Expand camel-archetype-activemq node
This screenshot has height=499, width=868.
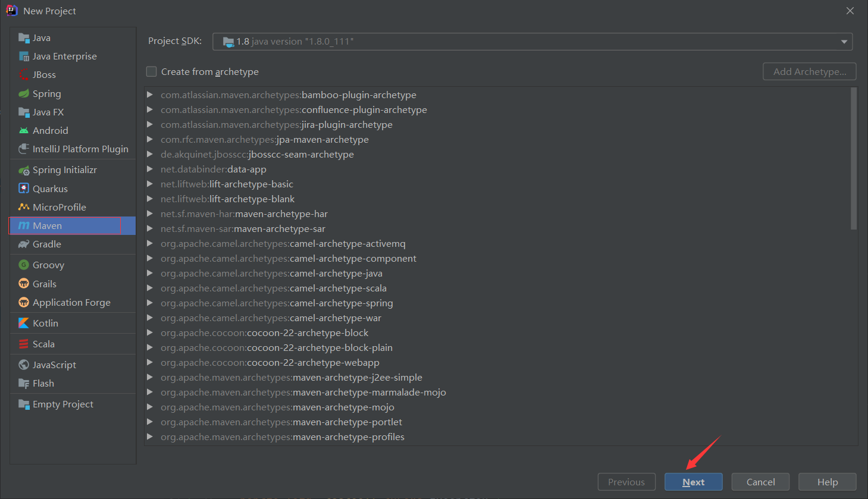click(150, 243)
